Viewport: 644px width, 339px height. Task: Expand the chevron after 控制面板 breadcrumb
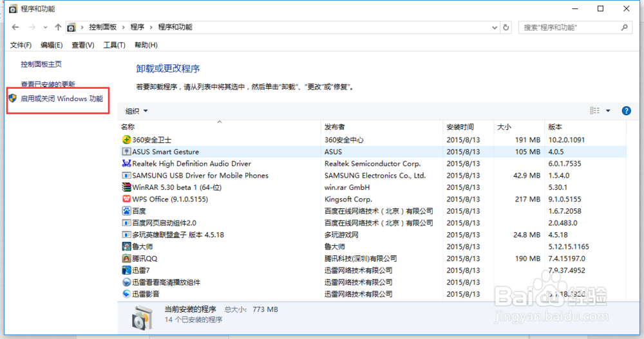(x=123, y=27)
